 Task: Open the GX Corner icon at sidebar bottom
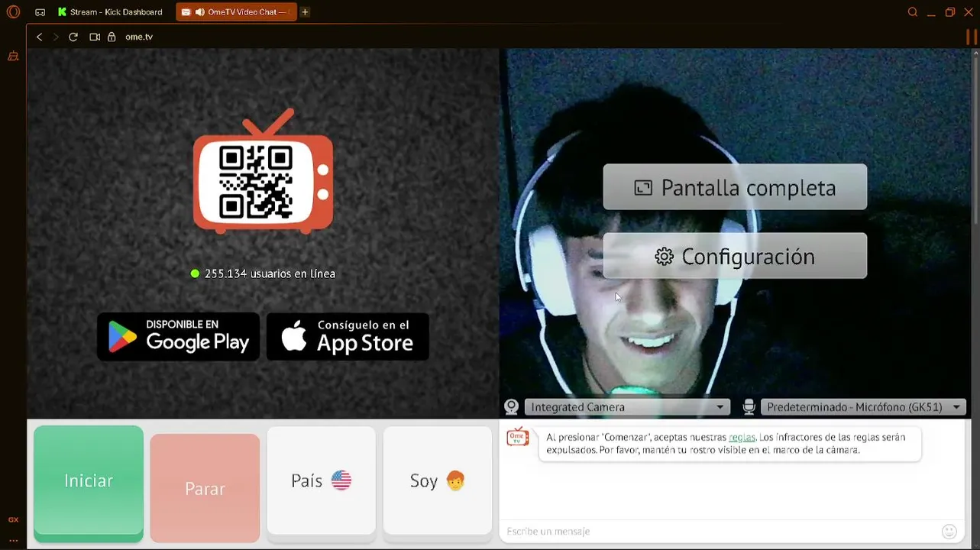pos(13,519)
